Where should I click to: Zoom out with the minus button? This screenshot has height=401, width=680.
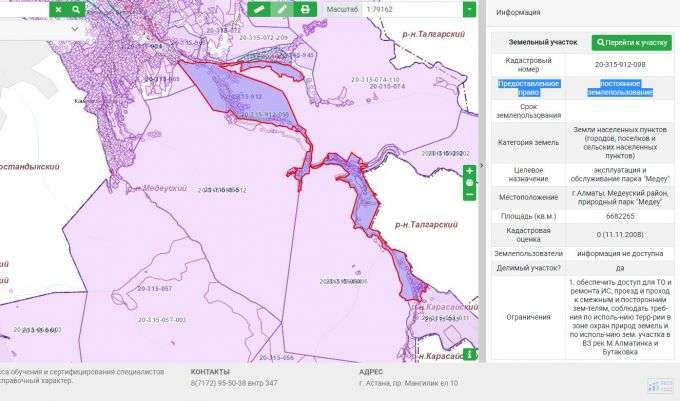point(470,194)
